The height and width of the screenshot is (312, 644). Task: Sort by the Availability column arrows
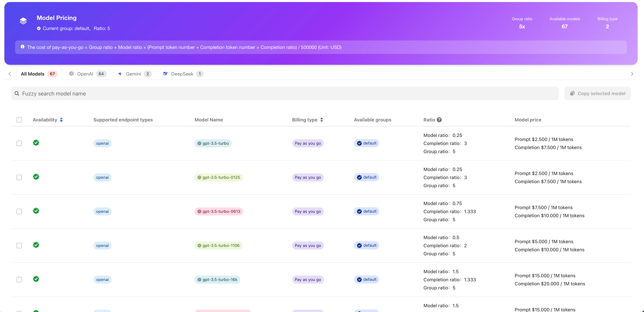click(61, 120)
